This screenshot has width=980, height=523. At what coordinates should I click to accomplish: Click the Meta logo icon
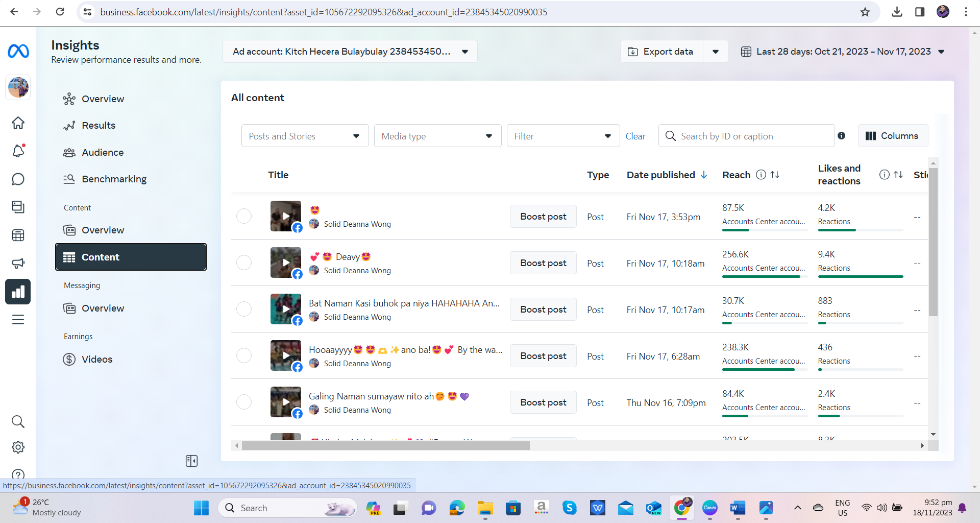[x=18, y=51]
